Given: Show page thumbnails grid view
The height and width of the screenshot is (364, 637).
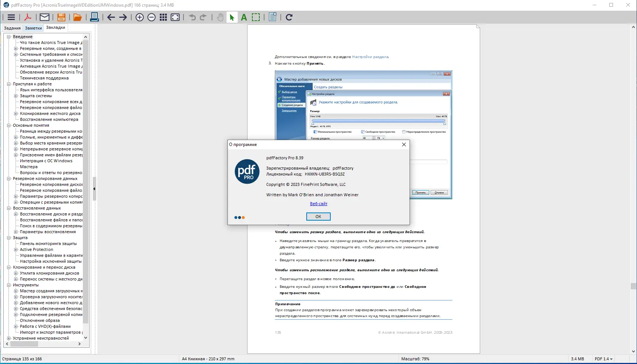Looking at the screenshot, I should pyautogui.click(x=163, y=17).
